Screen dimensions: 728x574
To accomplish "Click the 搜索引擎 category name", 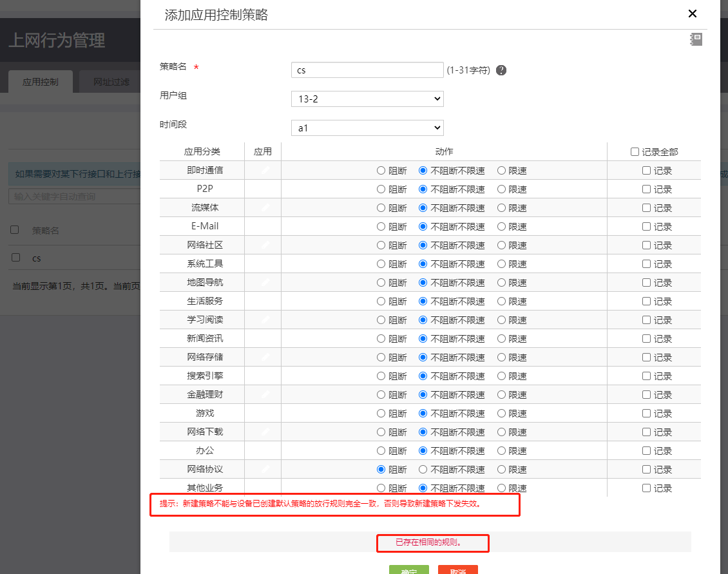I will [205, 376].
